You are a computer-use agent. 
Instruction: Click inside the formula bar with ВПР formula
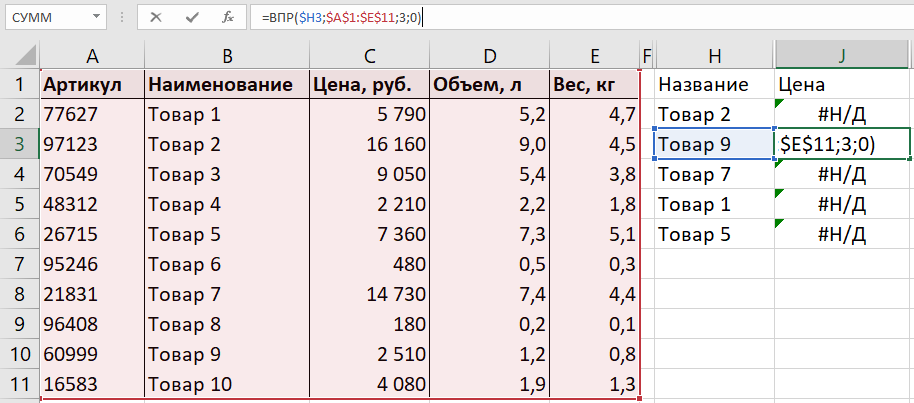(600, 17)
